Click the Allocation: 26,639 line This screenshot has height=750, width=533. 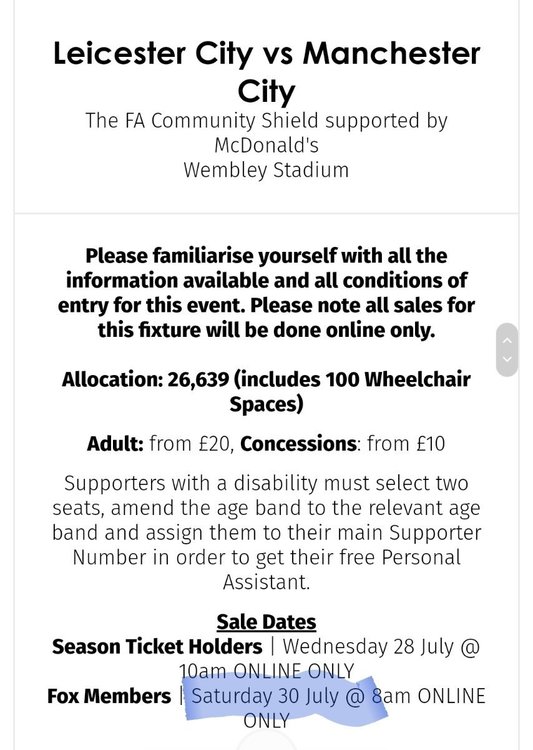266,391
